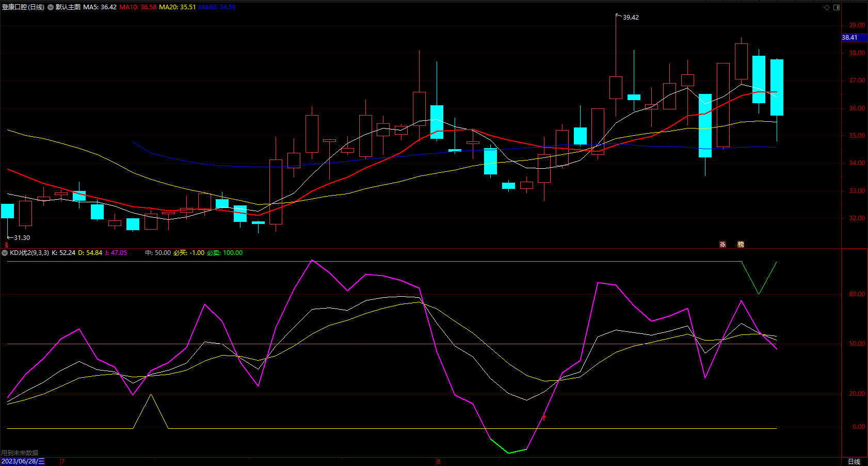
Task: Click the red 涨 marker icon
Action: click(722, 245)
